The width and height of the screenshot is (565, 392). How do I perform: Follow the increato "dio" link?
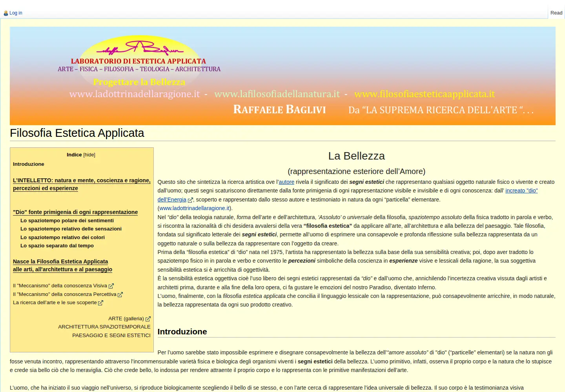point(521,191)
